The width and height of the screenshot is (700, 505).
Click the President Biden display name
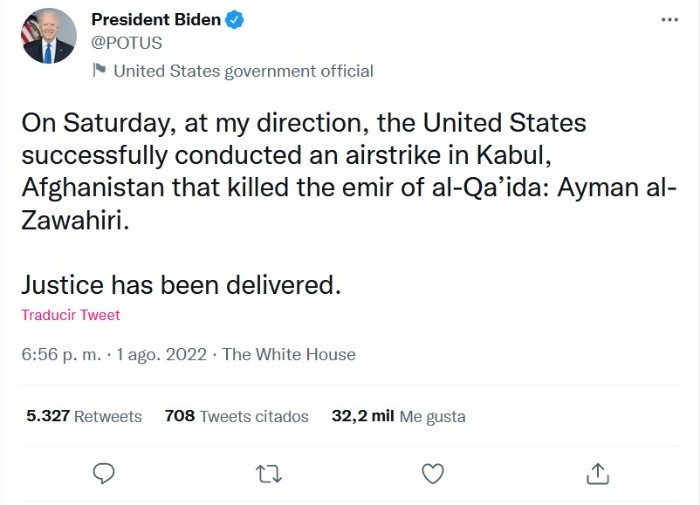click(x=156, y=20)
